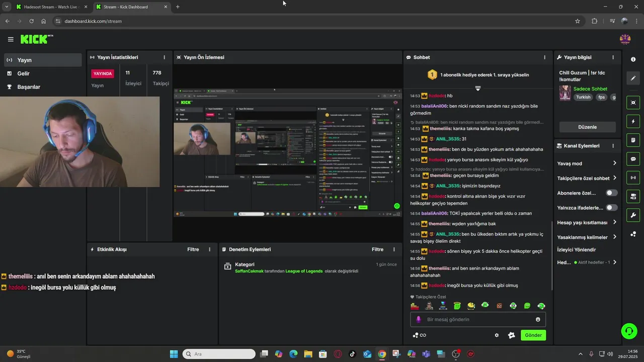Open Yayın bilgisi panel three-dot menu
Viewport: 644px width, 362px height.
613,57
